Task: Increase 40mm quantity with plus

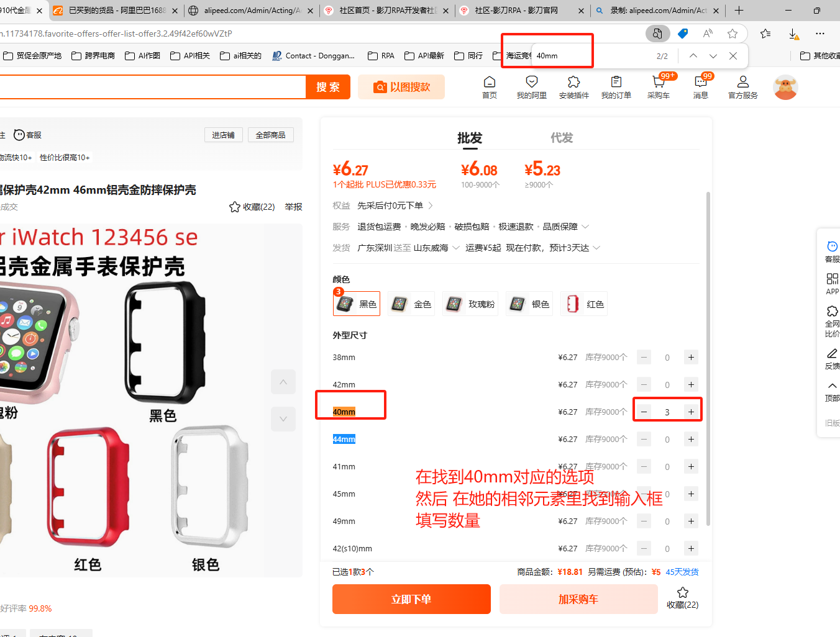Action: click(691, 412)
